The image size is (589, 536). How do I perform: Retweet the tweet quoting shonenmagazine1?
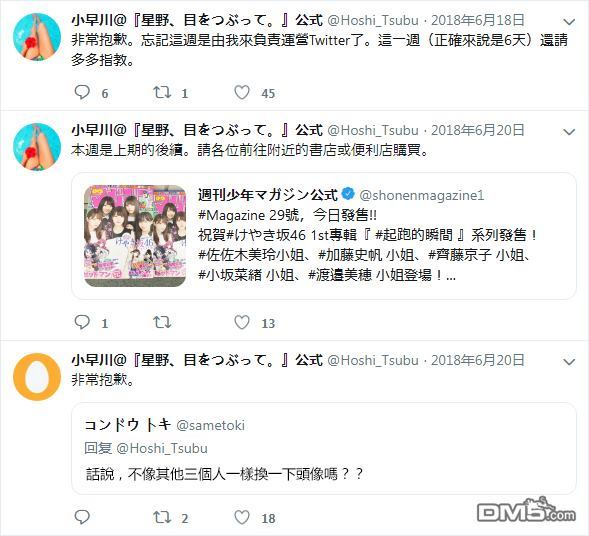162,322
